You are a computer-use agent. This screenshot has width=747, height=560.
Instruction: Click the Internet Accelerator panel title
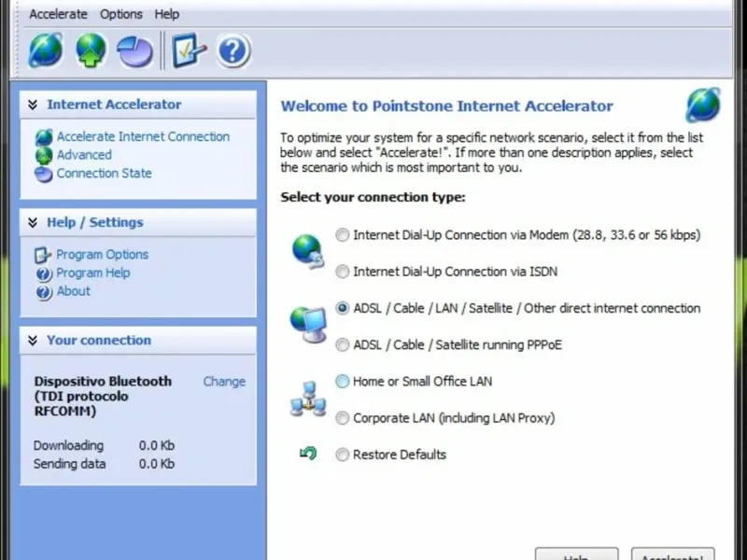coord(114,105)
